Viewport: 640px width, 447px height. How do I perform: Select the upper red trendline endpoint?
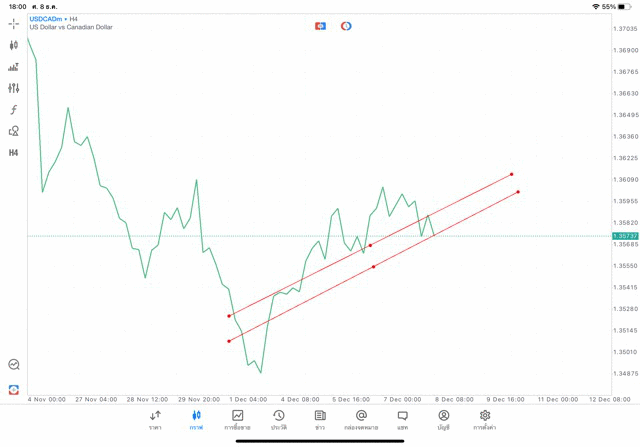tap(512, 174)
